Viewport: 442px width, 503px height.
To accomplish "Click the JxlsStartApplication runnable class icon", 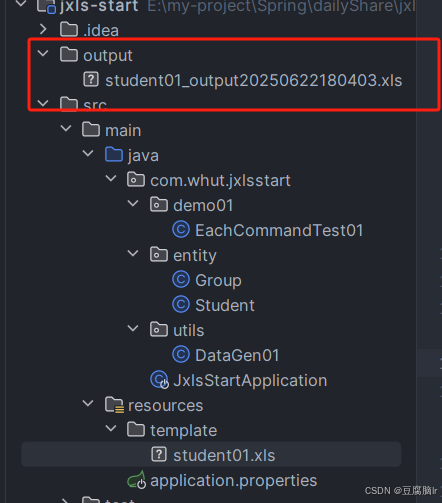I will pos(159,380).
